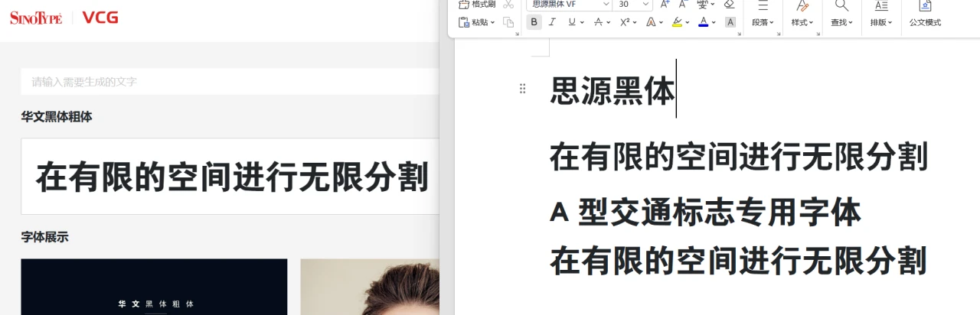Click the font preview box on webpage
Viewport: 980px width, 315px height.
tap(230, 177)
